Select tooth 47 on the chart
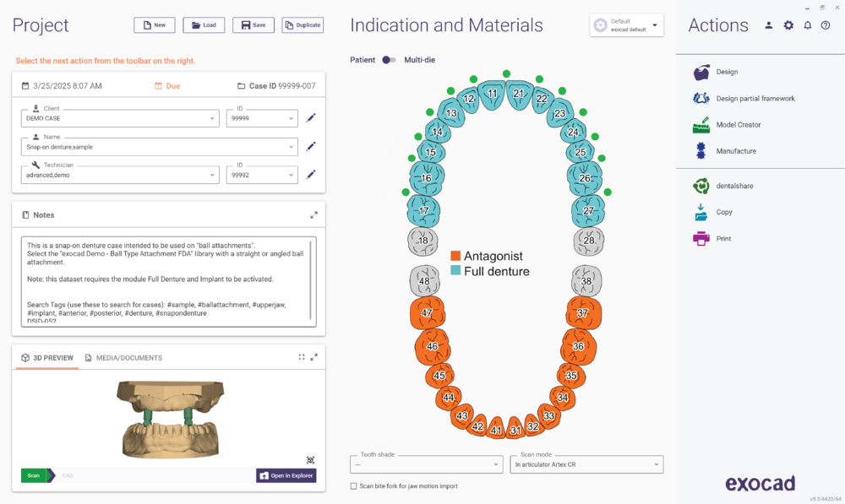The width and height of the screenshot is (845, 504). point(428,313)
